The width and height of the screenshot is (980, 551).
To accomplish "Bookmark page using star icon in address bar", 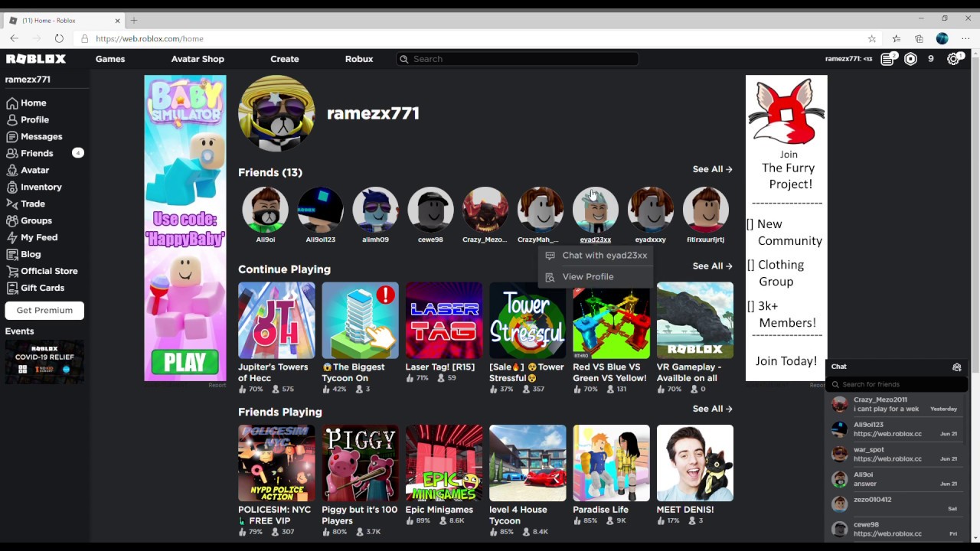I will tap(872, 38).
